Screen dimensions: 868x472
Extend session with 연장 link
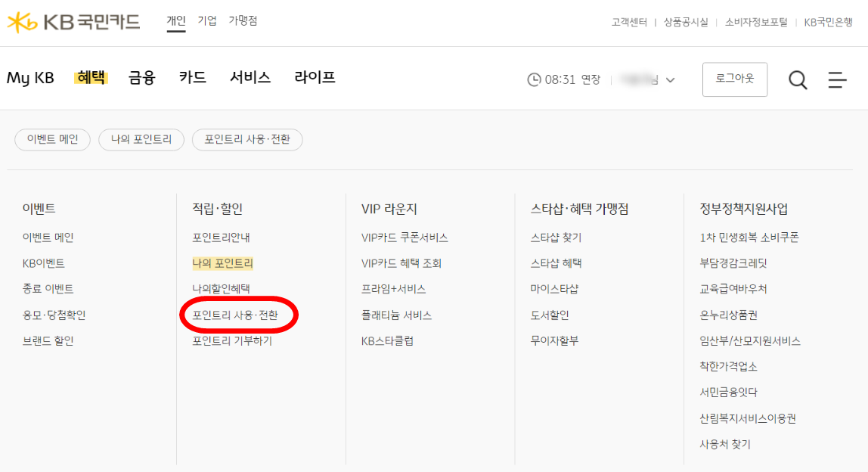coord(591,79)
